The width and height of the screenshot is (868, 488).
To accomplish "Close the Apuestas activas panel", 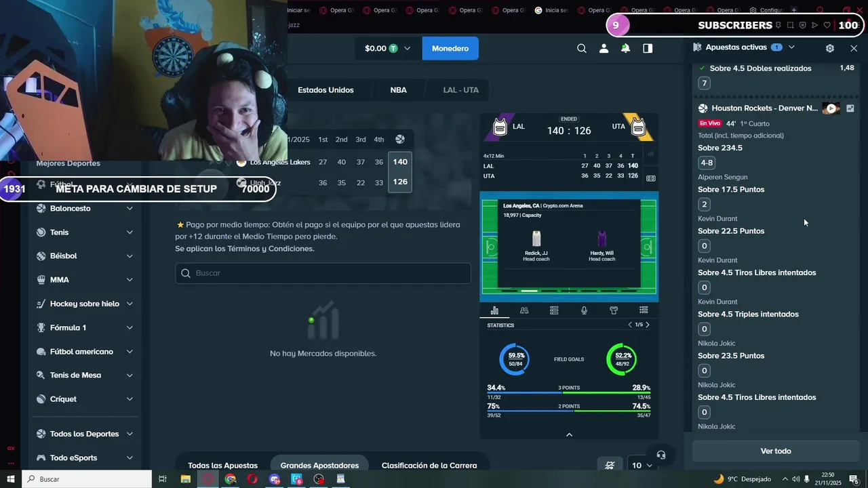I will coord(854,48).
